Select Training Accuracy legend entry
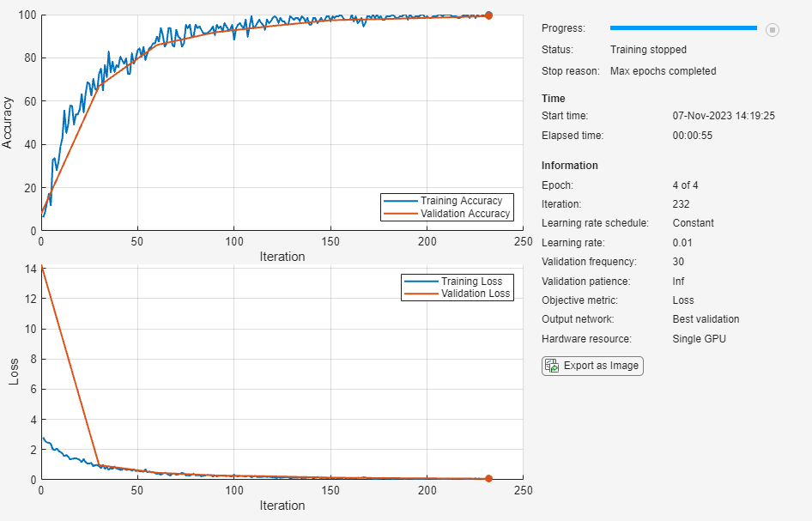The width and height of the screenshot is (812, 521). tap(460, 201)
